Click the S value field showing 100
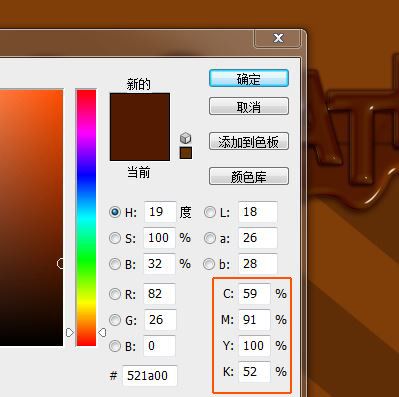The height and width of the screenshot is (397, 399). (x=159, y=238)
